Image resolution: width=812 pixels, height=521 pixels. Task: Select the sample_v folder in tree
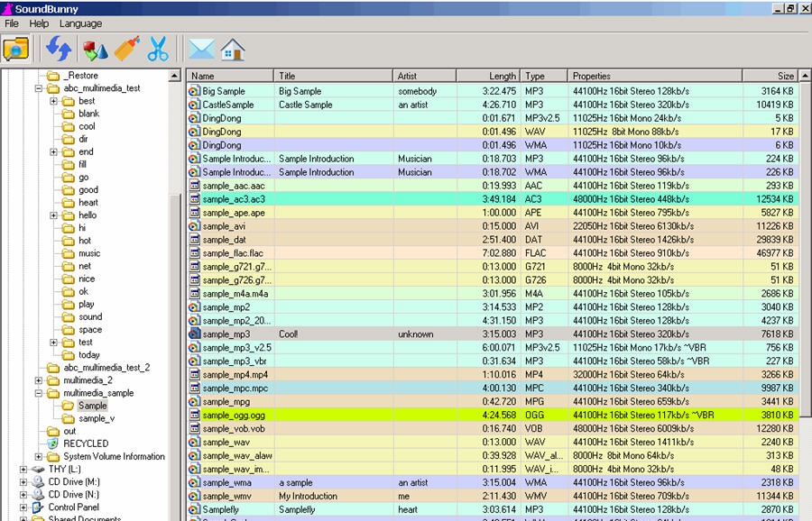pos(96,418)
